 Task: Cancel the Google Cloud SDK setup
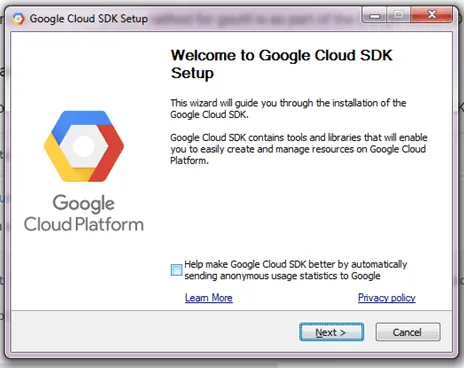(x=408, y=332)
